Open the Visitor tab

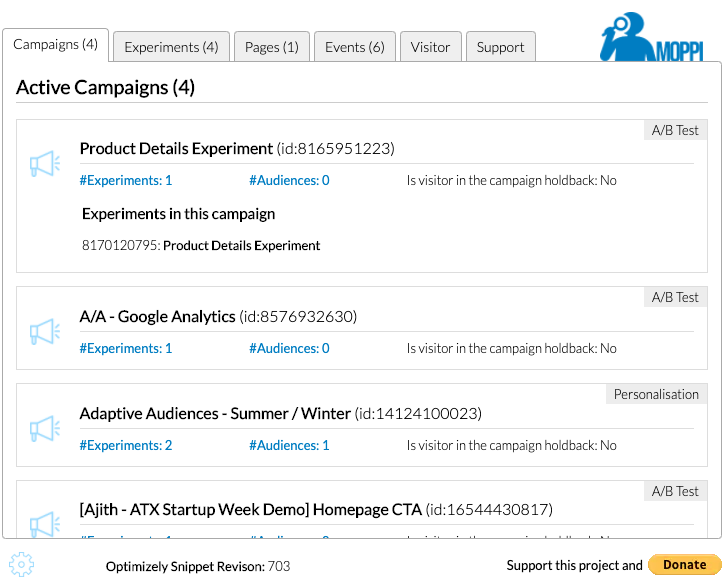(x=430, y=47)
